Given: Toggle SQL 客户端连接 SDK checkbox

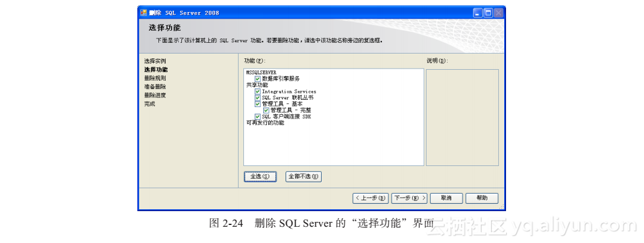Looking at the screenshot, I should tap(257, 117).
